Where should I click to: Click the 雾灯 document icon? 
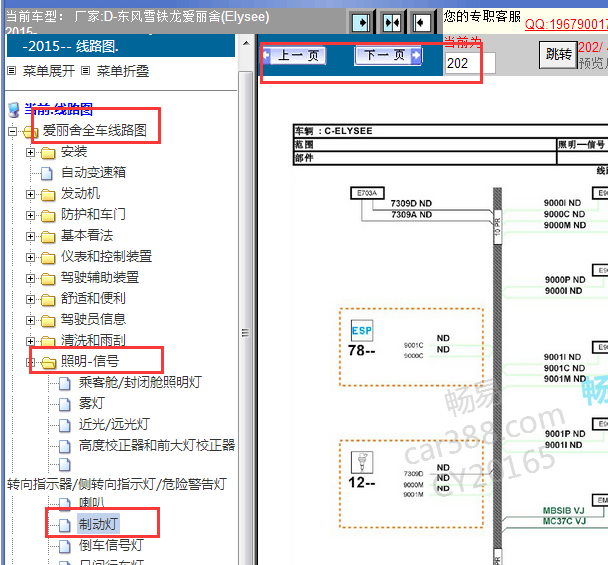pos(65,404)
